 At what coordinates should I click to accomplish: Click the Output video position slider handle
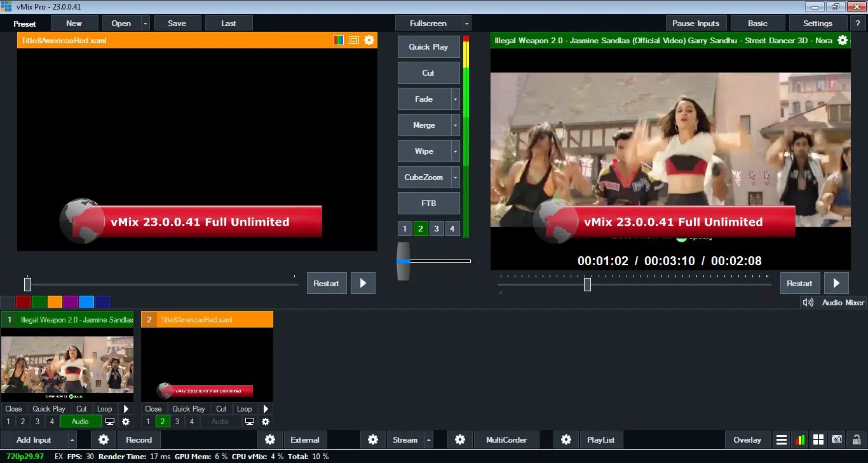(x=587, y=284)
